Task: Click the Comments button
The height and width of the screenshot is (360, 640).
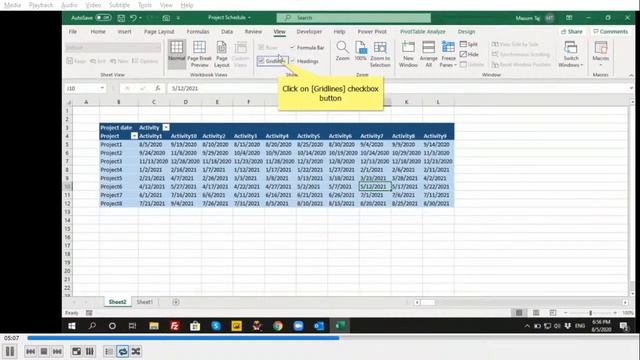Action: (x=611, y=31)
